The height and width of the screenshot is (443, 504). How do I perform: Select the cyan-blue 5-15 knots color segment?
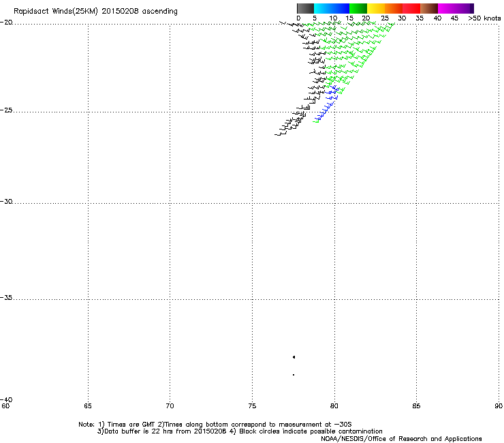[x=332, y=8]
